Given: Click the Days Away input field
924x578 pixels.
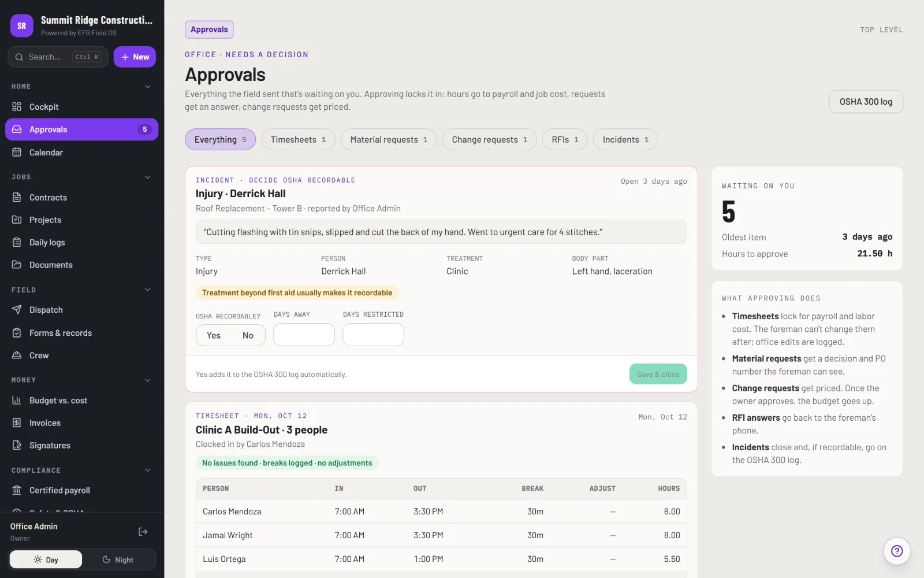Looking at the screenshot, I should 304,335.
